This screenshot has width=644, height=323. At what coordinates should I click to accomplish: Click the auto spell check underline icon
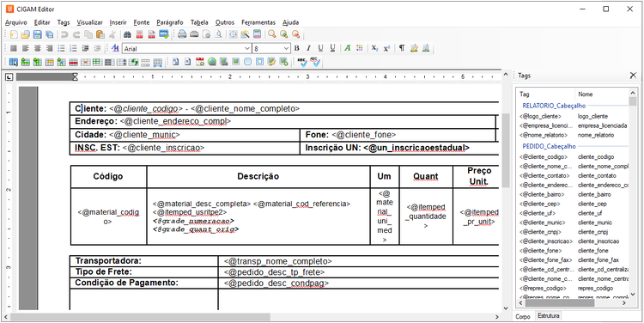[315, 62]
